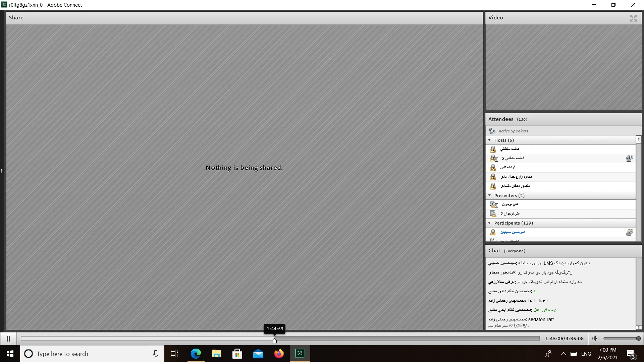
Task: Expand the left side panel arrow
Action: tap(2, 171)
